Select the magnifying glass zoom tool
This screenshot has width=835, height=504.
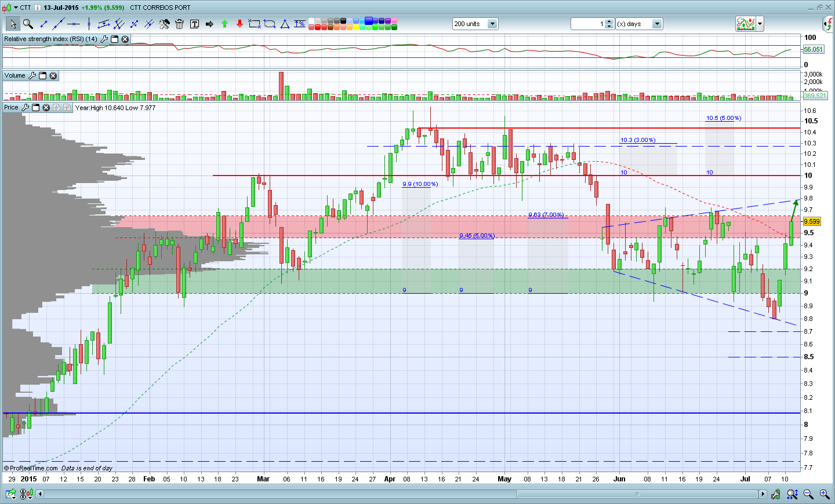(x=28, y=24)
